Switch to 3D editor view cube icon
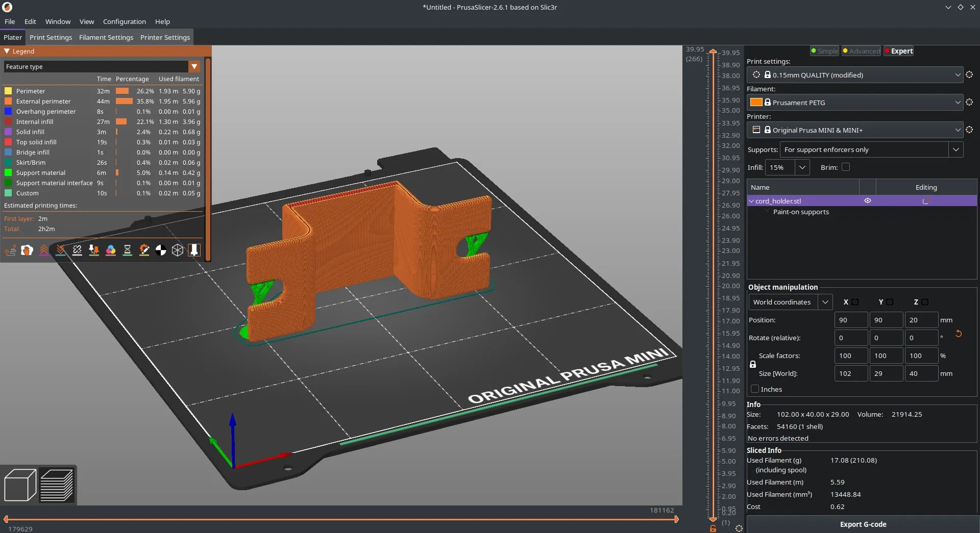Screen dimensions: 980x533 pos(20,485)
